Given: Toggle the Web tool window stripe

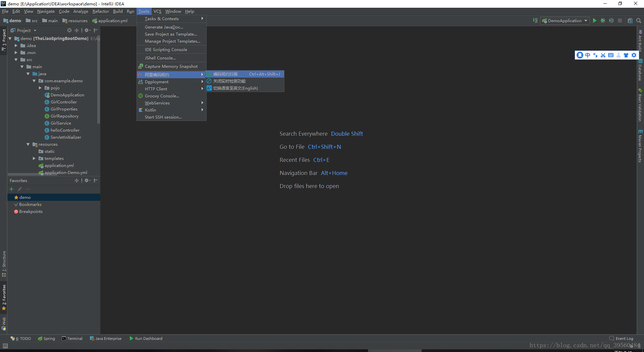Looking at the screenshot, I should [x=4, y=324].
